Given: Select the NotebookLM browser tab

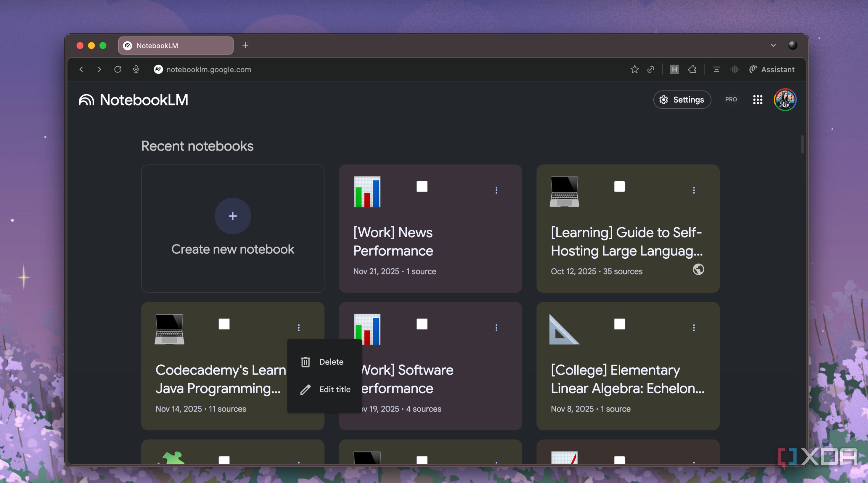Looking at the screenshot, I should (176, 46).
